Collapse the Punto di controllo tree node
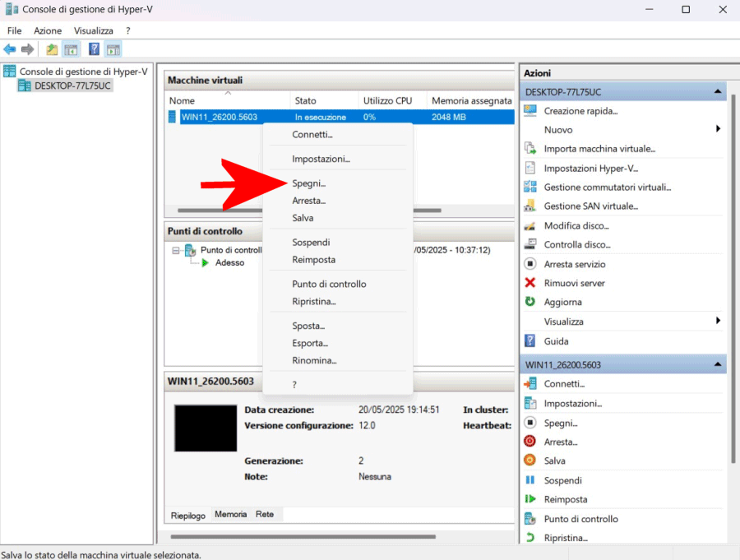This screenshot has height=560, width=740. click(x=176, y=250)
